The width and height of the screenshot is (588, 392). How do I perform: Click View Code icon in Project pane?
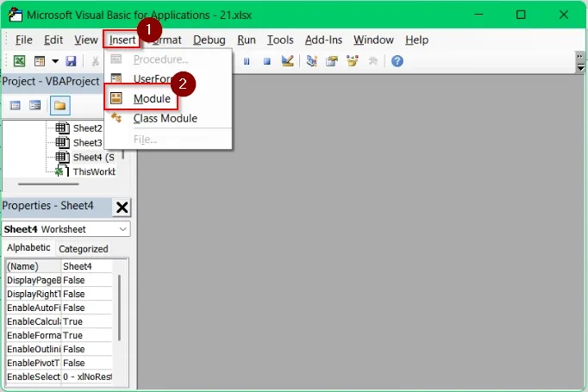(x=15, y=106)
